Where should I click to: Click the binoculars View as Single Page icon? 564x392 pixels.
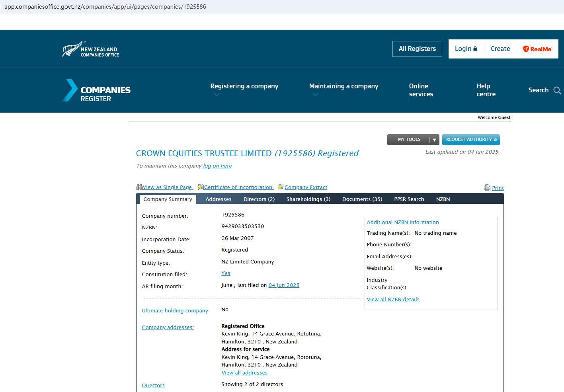(139, 187)
